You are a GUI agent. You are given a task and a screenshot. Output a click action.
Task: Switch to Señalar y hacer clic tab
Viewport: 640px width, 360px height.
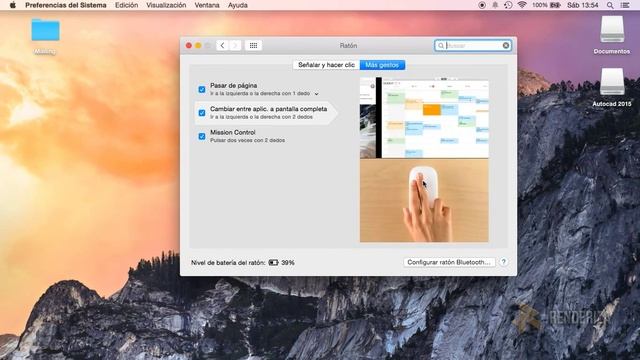(326, 65)
